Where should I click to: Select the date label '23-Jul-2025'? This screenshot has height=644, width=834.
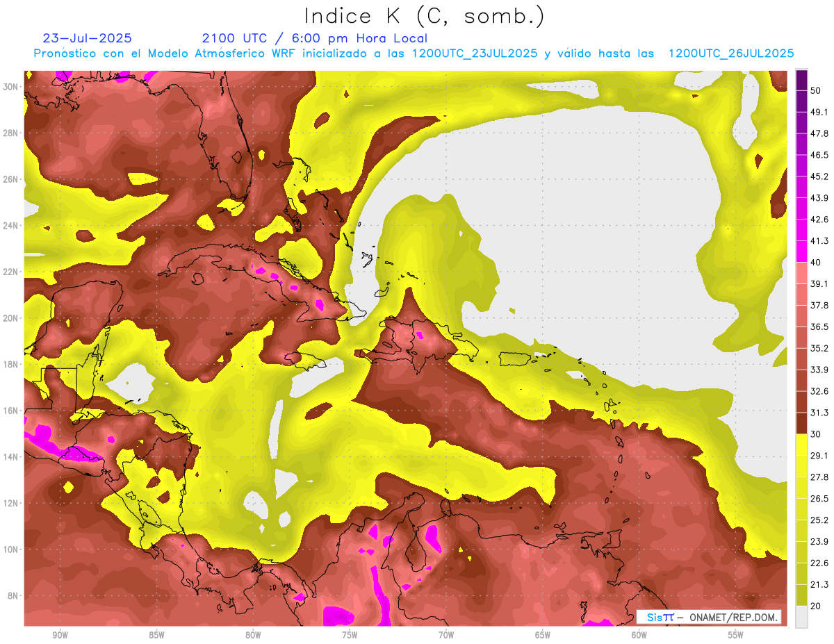point(87,38)
